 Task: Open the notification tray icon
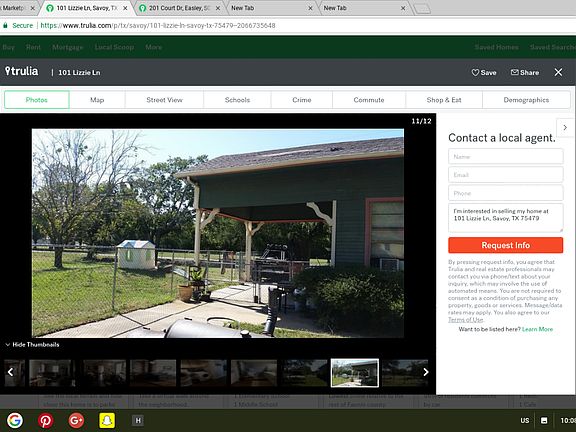click(x=544, y=421)
